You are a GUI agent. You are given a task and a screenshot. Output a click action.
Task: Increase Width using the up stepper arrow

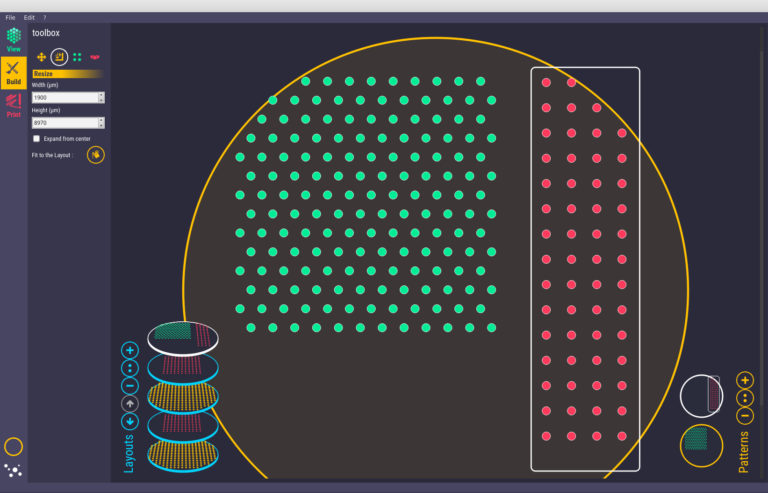[101, 95]
